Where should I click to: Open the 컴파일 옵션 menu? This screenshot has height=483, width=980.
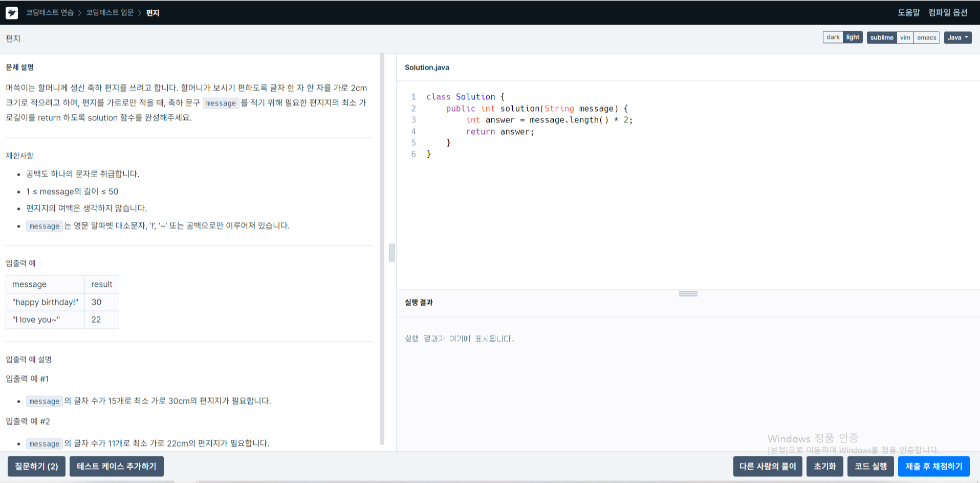click(x=948, y=12)
